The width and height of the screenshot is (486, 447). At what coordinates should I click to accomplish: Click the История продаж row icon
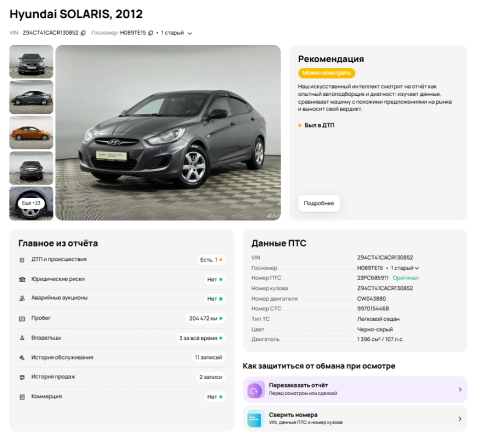[22, 377]
